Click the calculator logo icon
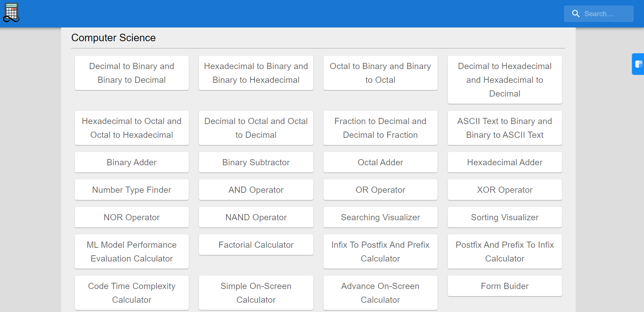 coord(11,13)
